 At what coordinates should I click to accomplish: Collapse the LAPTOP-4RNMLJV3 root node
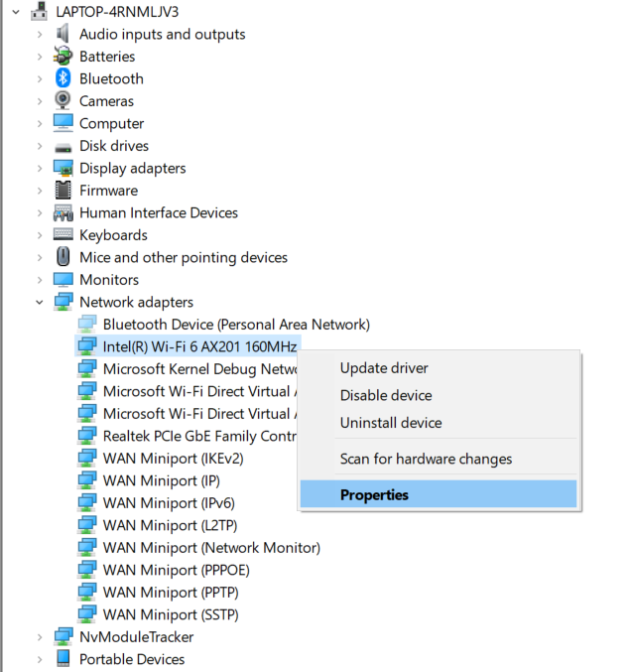[x=16, y=12]
